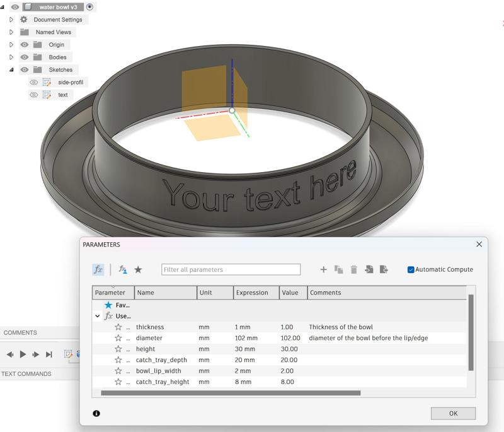Click the import parameters icon

(x=369, y=269)
